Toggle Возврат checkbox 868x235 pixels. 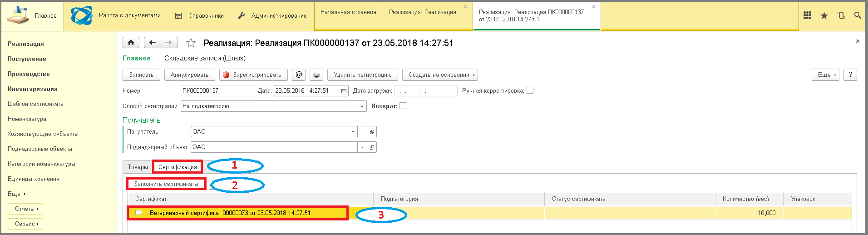[x=403, y=106]
